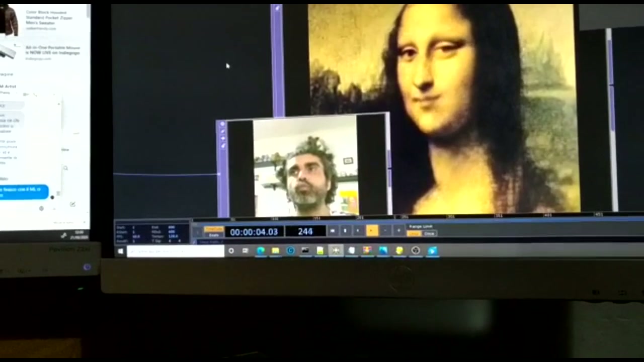Click search magnifier in left monitor chat
644x362 pixels.
coord(65,168)
